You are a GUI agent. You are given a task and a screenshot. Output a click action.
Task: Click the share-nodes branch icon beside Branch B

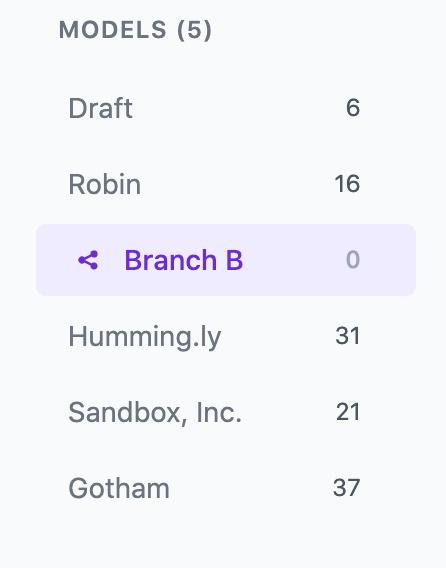88,260
